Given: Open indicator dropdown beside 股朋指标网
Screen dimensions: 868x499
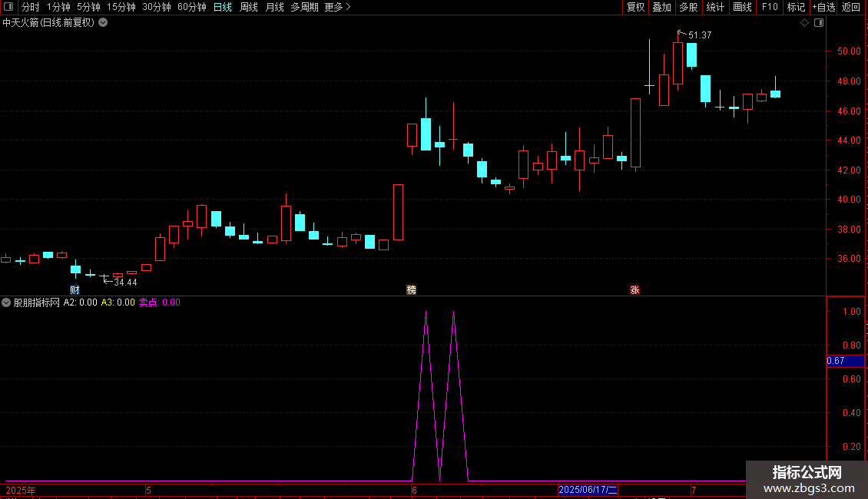Looking at the screenshot, I should [x=6, y=302].
